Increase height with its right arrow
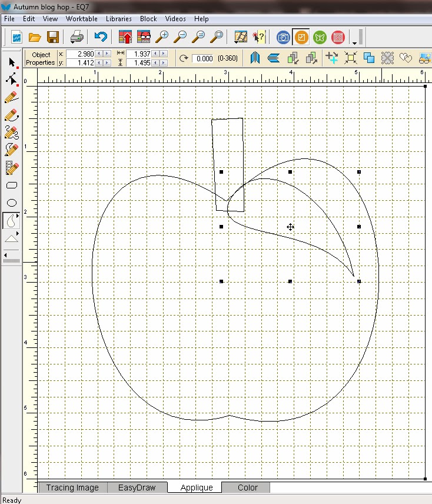432x504 pixels. tap(164, 62)
